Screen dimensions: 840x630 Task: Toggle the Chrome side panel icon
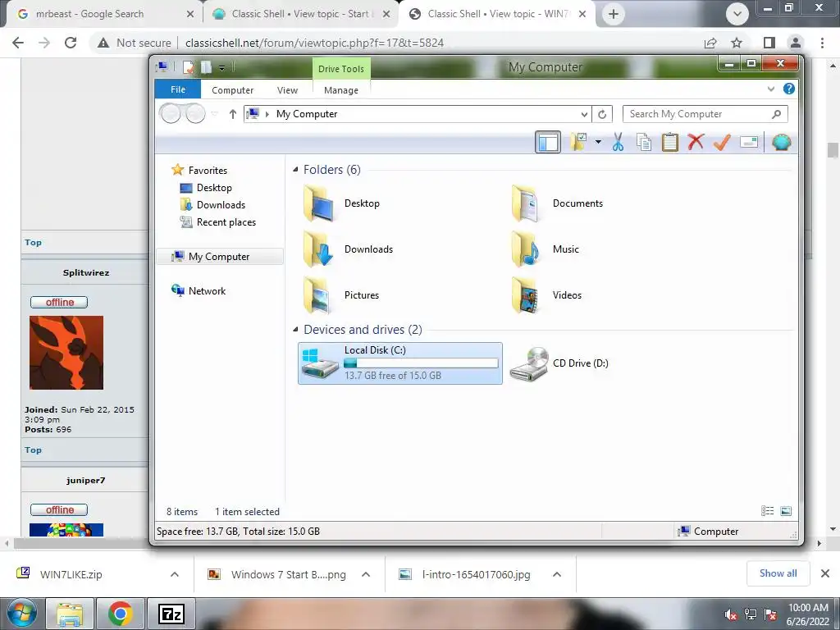pyautogui.click(x=769, y=43)
